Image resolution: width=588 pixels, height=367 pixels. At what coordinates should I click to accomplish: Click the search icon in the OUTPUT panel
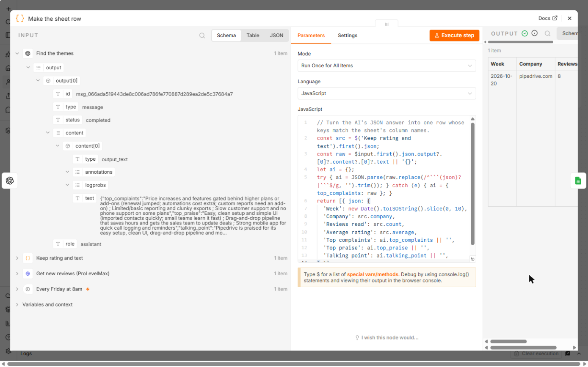[x=548, y=33]
